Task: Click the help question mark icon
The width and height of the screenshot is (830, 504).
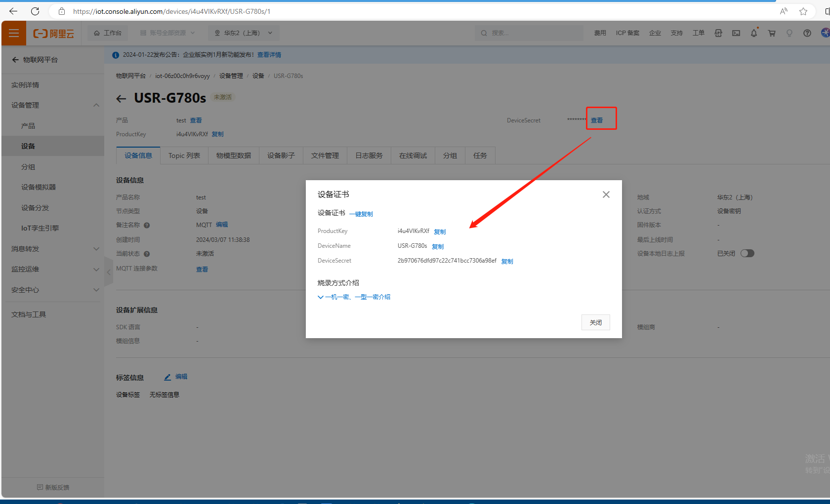Action: [807, 33]
